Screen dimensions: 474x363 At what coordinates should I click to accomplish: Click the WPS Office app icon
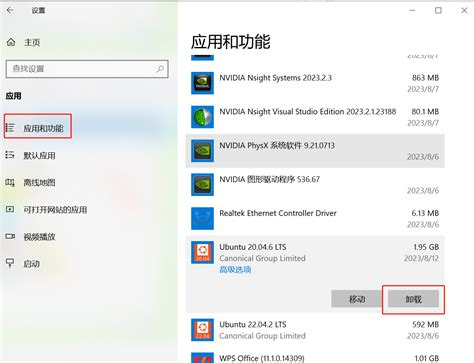tap(202, 358)
